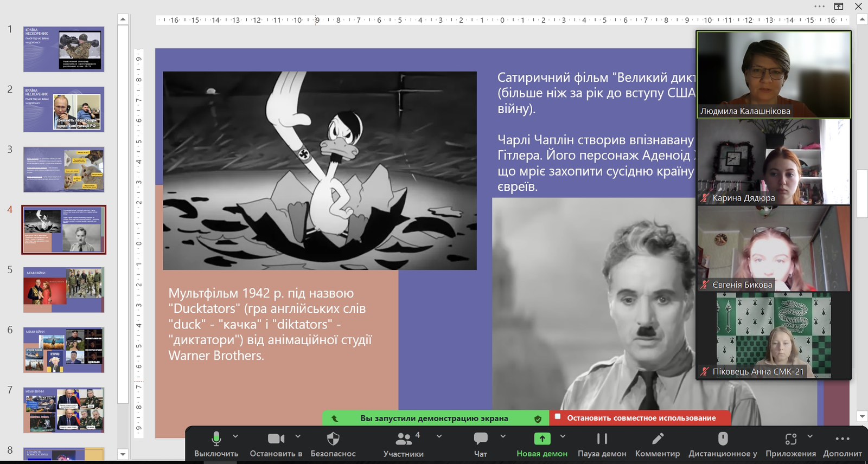Viewport: 868px width, 464px height.
Task: Click the Ducktators cartoon image on slide
Action: (320, 171)
